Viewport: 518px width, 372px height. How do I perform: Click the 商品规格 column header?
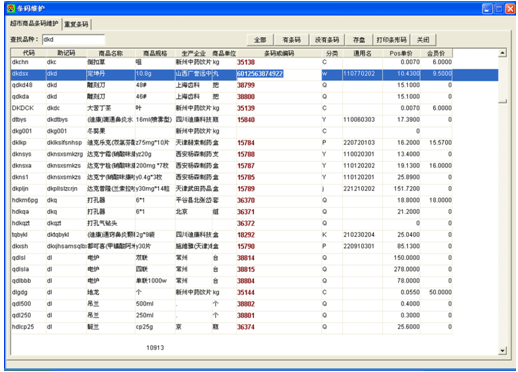[155, 53]
